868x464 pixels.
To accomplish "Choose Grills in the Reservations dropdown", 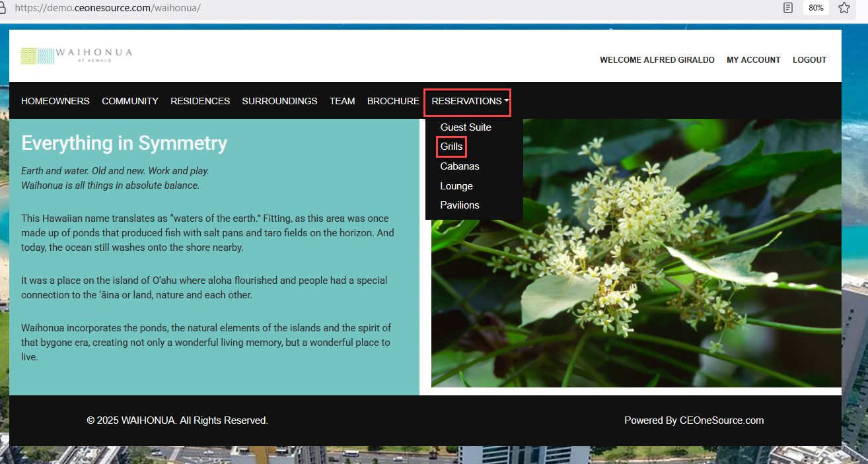I will coord(452,147).
